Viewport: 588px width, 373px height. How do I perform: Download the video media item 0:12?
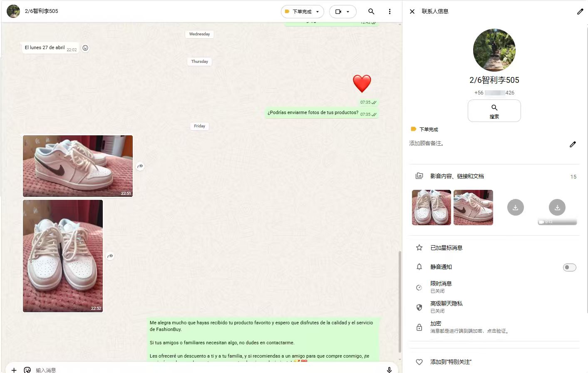click(x=557, y=207)
